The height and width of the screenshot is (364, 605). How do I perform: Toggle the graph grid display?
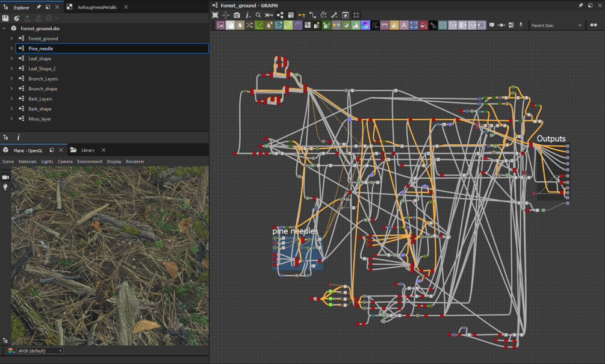pyautogui.click(x=356, y=15)
